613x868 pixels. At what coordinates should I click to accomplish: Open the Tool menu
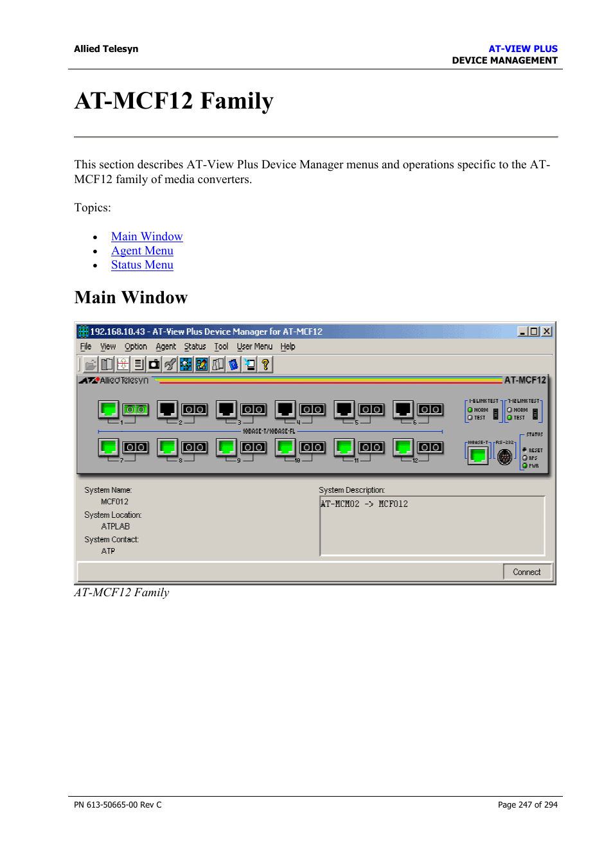point(221,346)
